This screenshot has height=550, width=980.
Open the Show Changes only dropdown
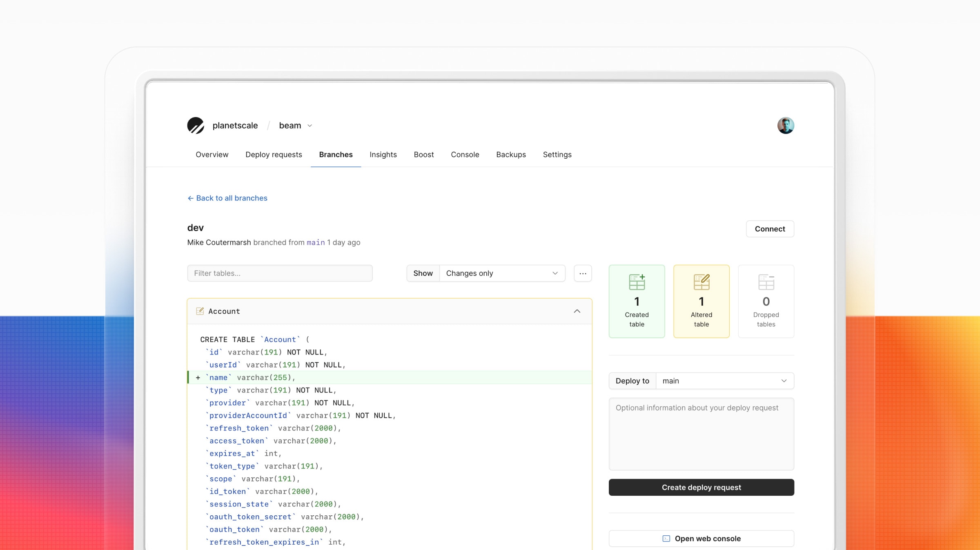pyautogui.click(x=502, y=273)
